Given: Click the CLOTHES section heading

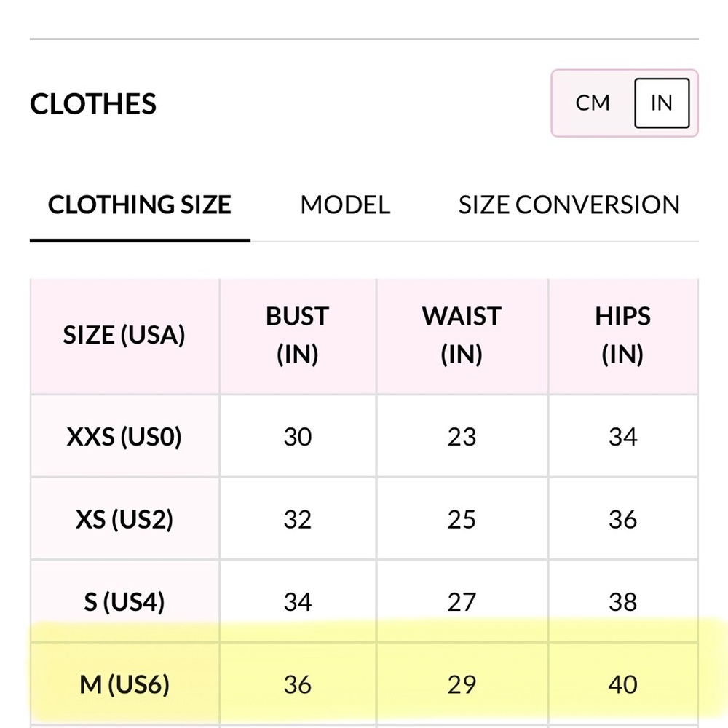Looking at the screenshot, I should 93,103.
